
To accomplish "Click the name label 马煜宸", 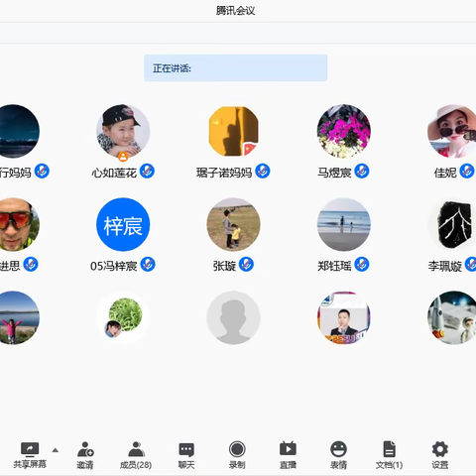I will (x=334, y=173).
